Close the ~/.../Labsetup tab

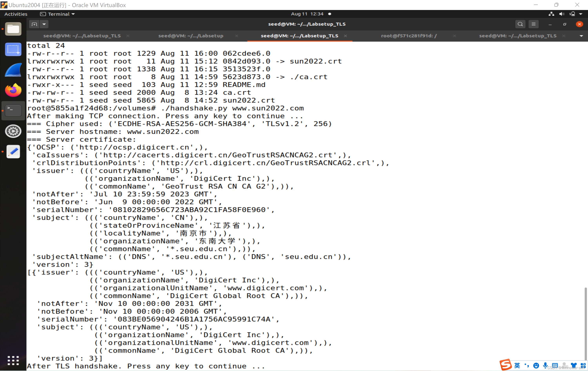[237, 36]
